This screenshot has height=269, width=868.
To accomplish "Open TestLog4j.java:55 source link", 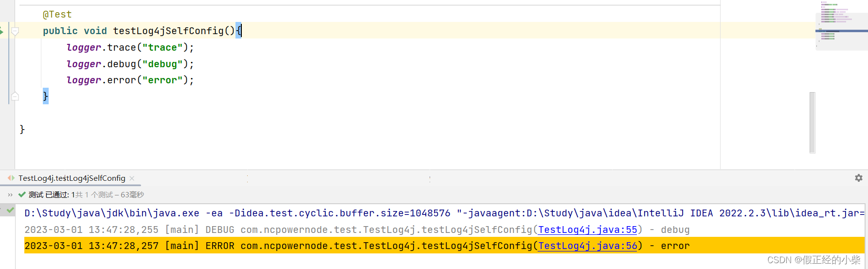I will [x=588, y=230].
